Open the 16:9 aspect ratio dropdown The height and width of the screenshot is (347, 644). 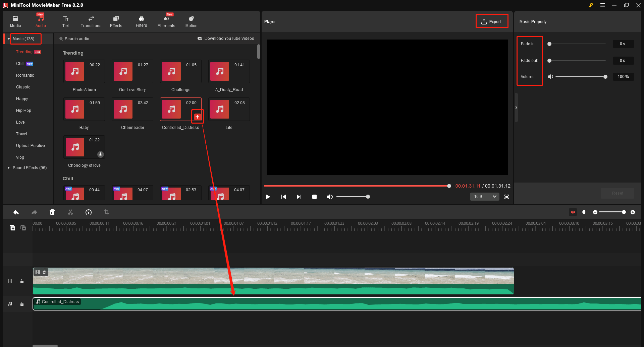[x=484, y=197]
